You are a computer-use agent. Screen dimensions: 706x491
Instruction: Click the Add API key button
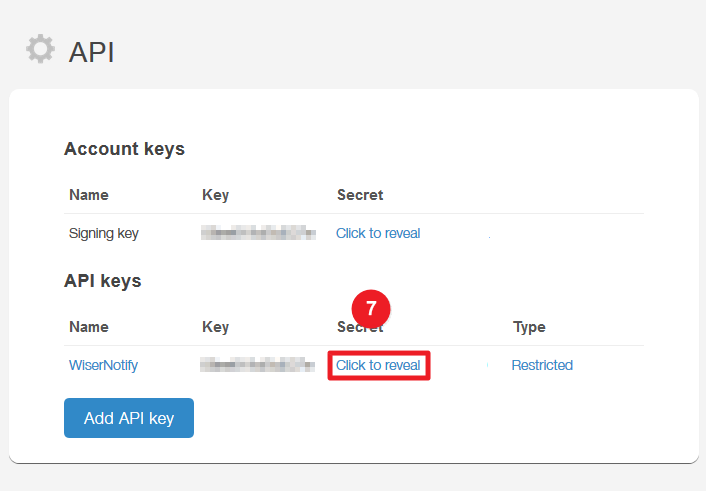click(129, 418)
